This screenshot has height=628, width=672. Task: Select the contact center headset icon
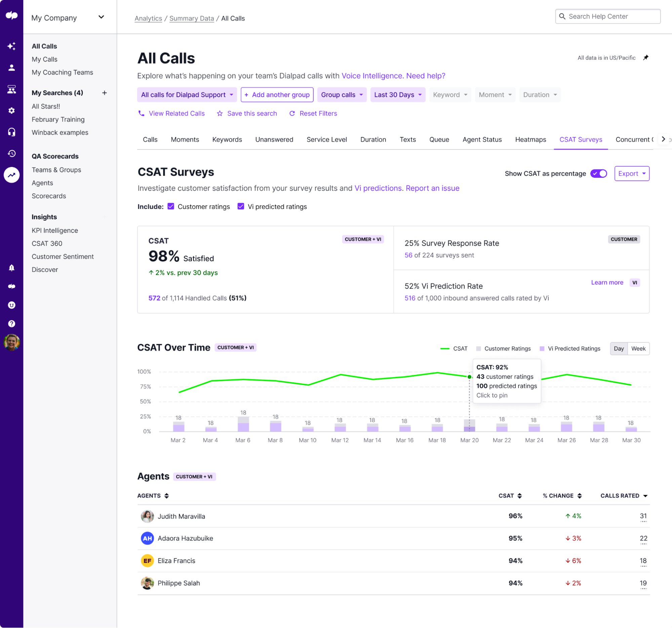(x=11, y=132)
